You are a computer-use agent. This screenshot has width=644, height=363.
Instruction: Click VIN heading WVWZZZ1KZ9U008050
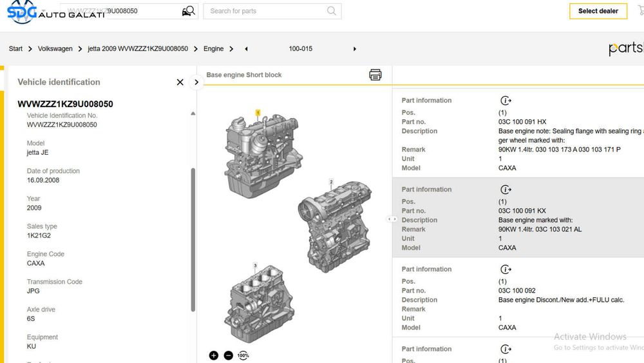[65, 104]
